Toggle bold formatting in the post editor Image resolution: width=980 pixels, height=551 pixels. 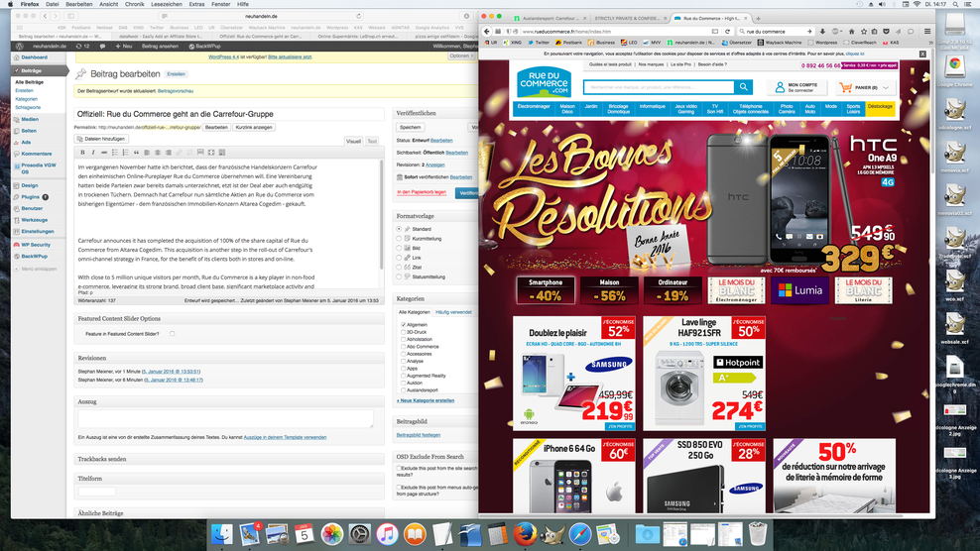click(x=82, y=153)
